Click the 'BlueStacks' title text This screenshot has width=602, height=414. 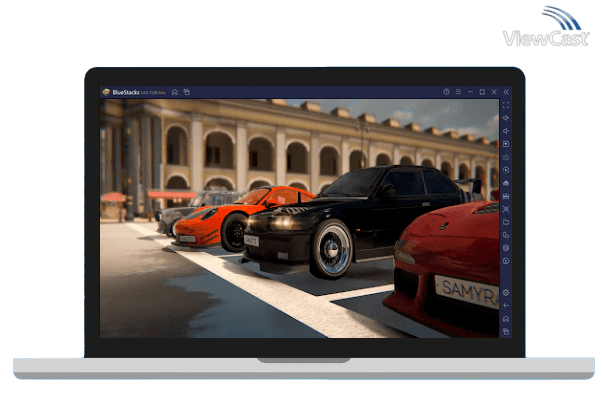click(126, 93)
